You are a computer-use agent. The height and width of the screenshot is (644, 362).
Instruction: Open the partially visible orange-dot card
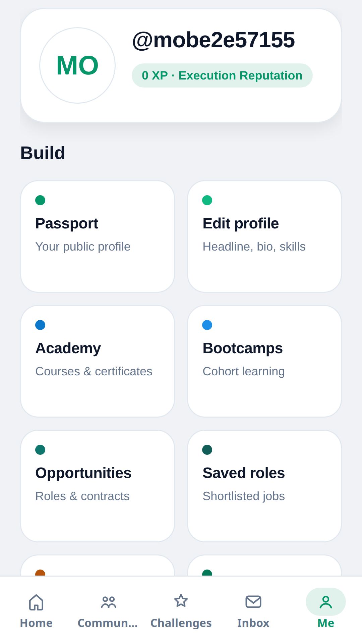point(98,566)
